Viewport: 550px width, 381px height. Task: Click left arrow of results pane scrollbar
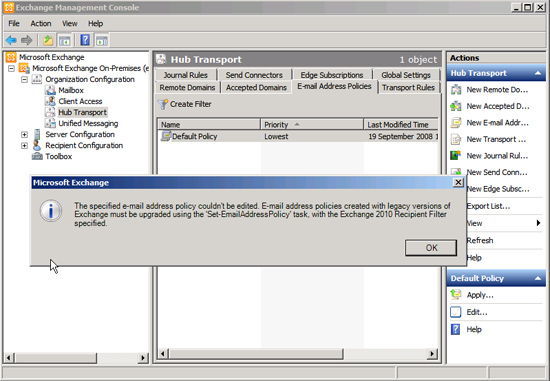tap(163, 354)
